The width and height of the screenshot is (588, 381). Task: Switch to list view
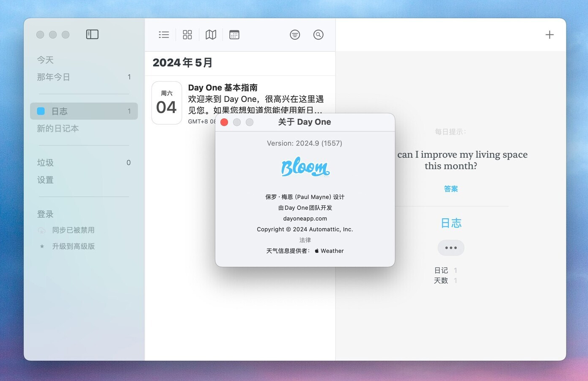[164, 35]
